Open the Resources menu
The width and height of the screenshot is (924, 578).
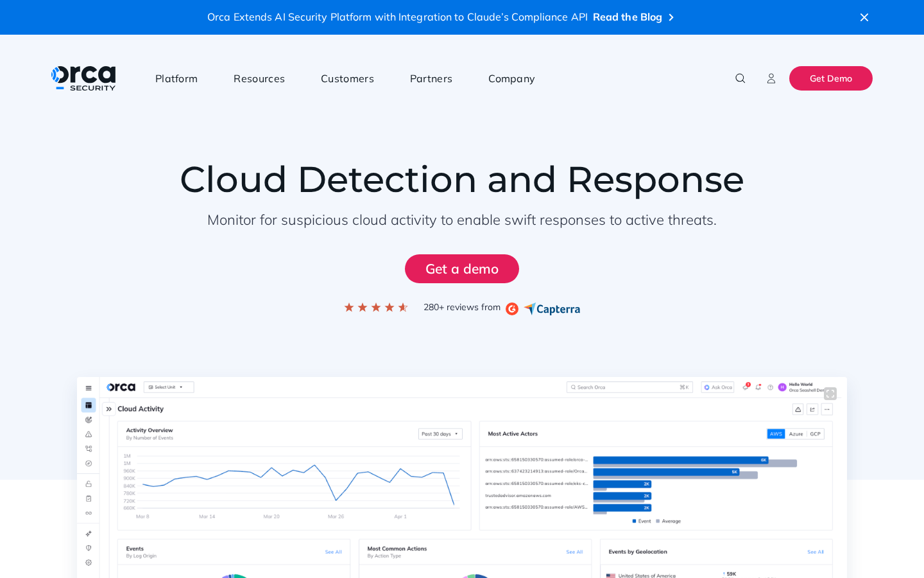click(x=259, y=78)
